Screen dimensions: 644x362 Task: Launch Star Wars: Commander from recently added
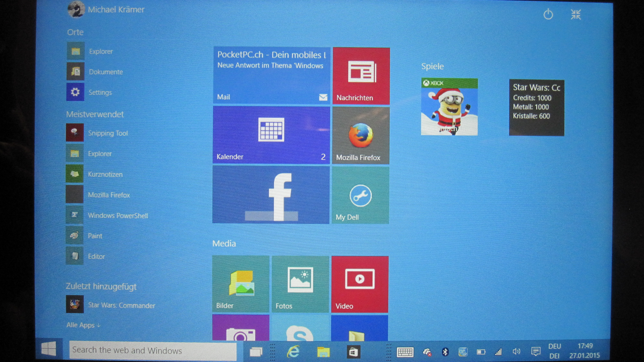click(x=110, y=305)
